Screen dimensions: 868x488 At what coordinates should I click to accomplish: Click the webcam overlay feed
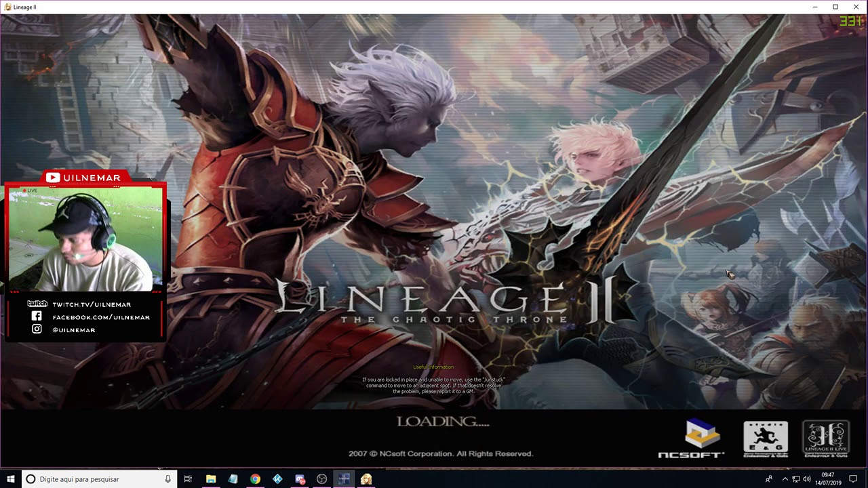(85, 239)
